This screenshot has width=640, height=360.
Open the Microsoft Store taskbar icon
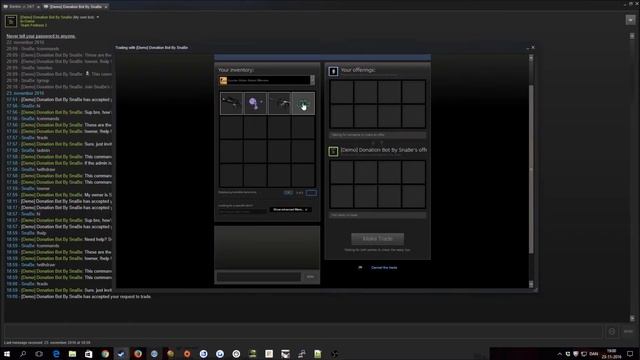(89, 354)
